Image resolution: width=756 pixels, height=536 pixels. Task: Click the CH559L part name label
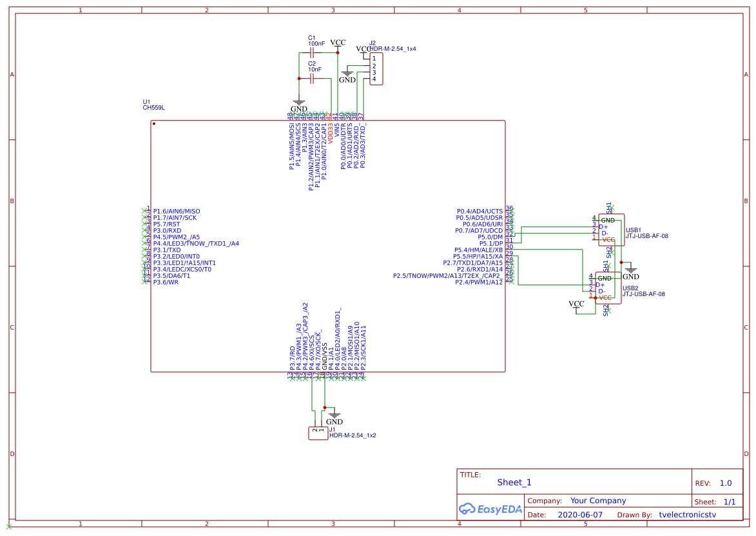(x=154, y=108)
